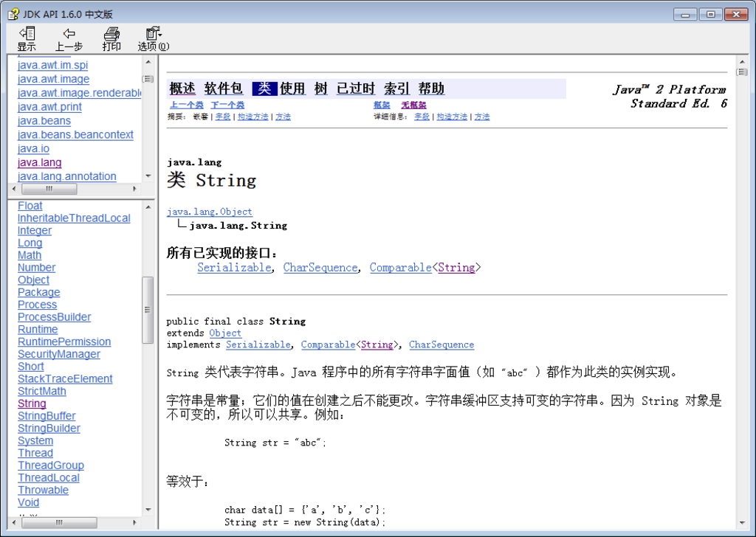Click class list horizontal scrollbar right arrow
Image resolution: width=756 pixels, height=537 pixels.
[134, 522]
